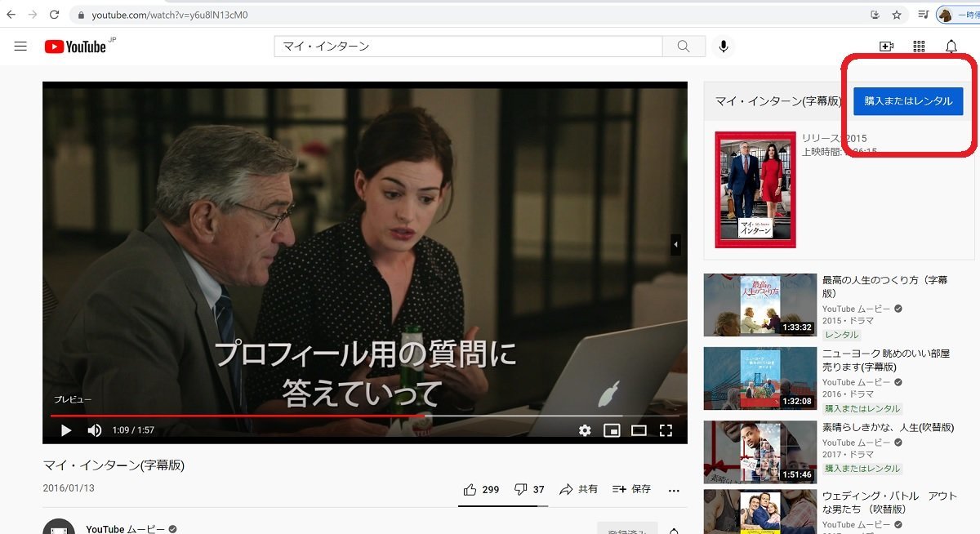The height and width of the screenshot is (534, 980).
Task: Switch to theater mode
Action: [639, 430]
